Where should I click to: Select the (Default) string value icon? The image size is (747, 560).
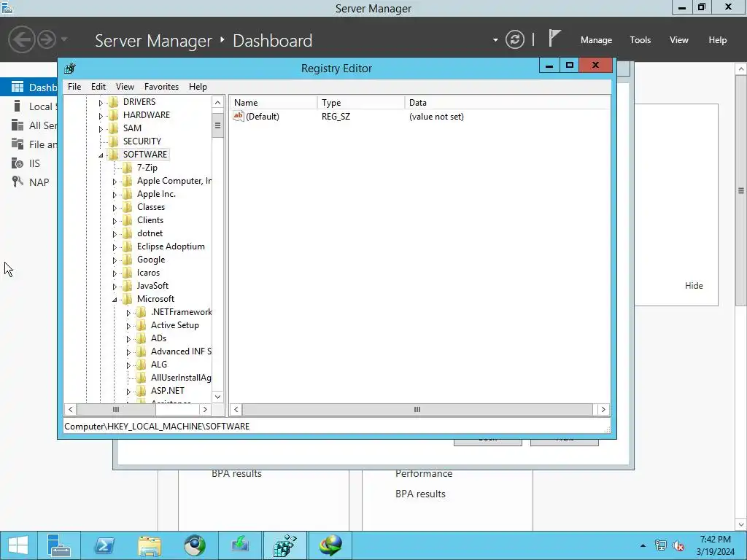pyautogui.click(x=239, y=116)
